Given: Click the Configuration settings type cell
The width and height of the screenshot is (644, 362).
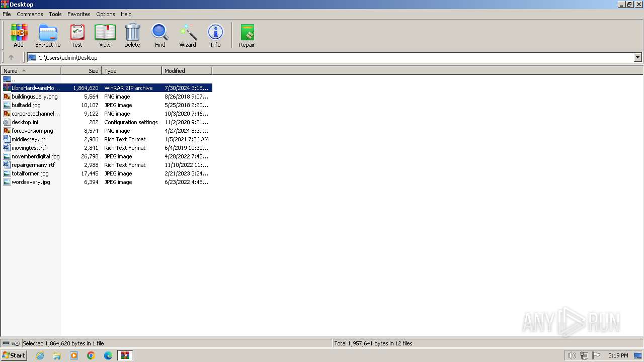Looking at the screenshot, I should coord(131,122).
